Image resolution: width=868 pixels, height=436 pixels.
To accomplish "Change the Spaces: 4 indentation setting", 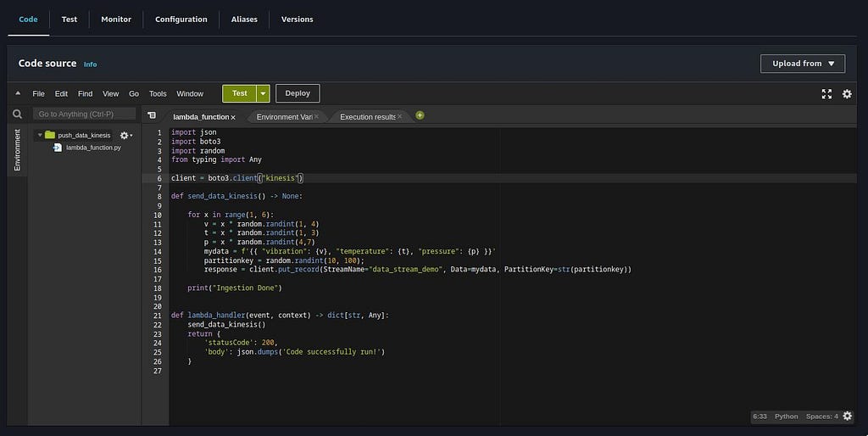I will point(821,416).
